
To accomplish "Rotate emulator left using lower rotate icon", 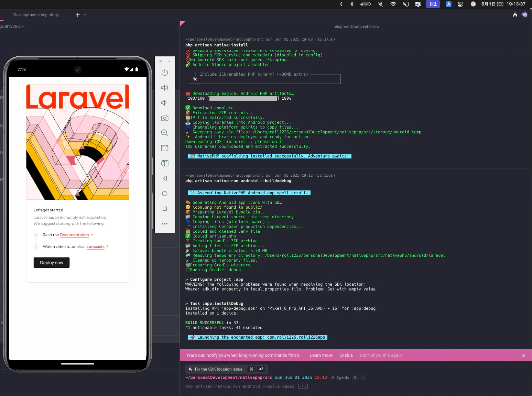I will [x=165, y=163].
